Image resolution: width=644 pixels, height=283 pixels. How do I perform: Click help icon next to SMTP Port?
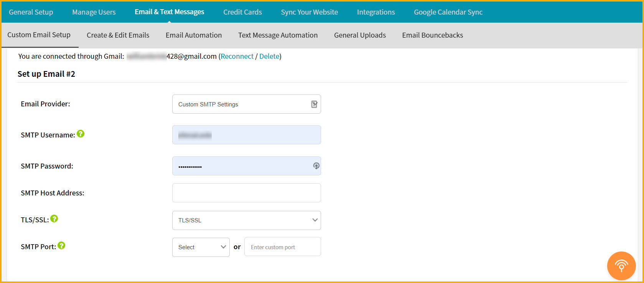point(61,245)
